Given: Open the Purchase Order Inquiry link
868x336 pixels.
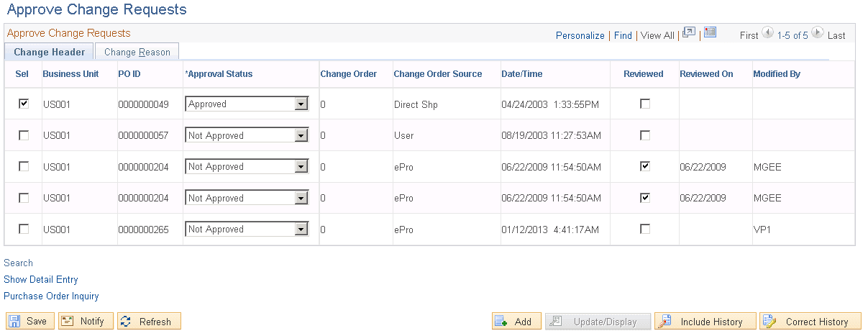Looking at the screenshot, I should (x=51, y=296).
